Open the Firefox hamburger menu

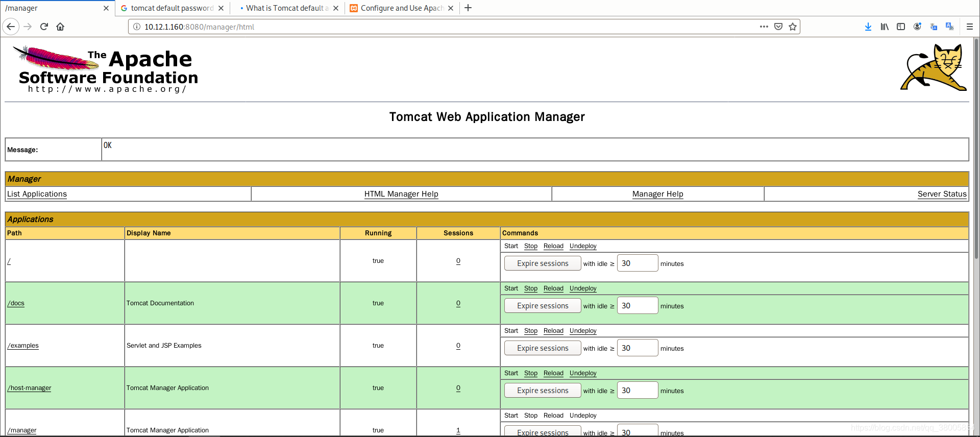969,27
